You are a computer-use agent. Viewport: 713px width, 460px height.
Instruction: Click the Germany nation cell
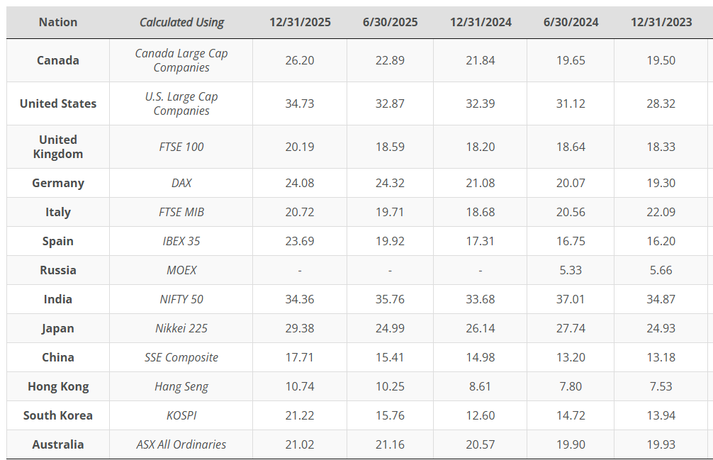tap(58, 183)
